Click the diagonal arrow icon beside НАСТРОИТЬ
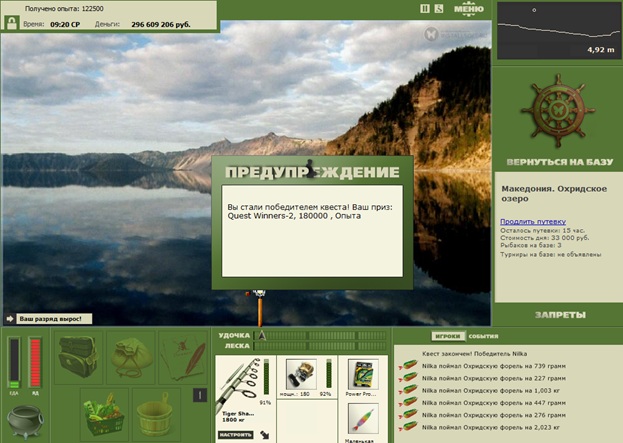This screenshot has height=443, width=623. (x=264, y=435)
